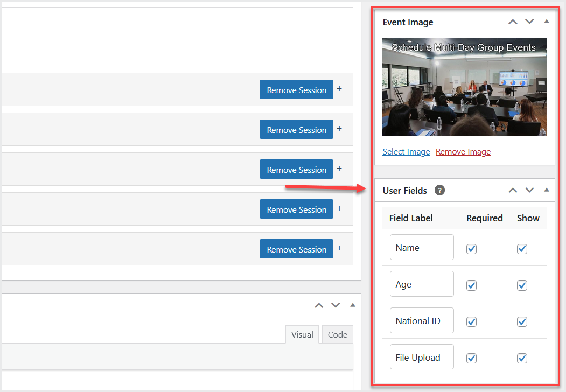Click the Remove Image link
This screenshot has height=392, width=566.
click(x=463, y=152)
